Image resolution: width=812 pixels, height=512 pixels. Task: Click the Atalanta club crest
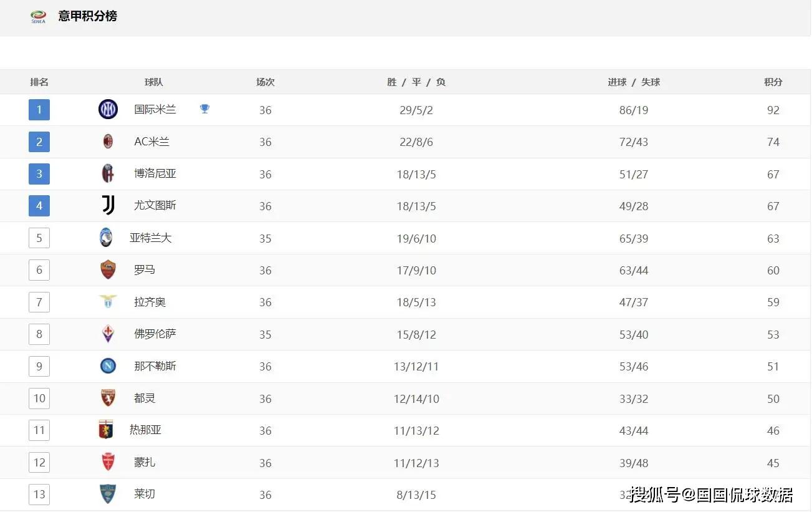coord(106,238)
